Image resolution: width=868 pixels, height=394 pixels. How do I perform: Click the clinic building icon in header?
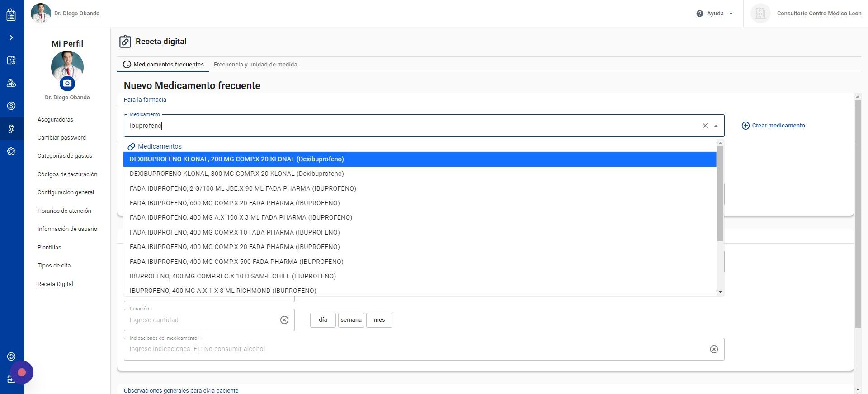760,14
